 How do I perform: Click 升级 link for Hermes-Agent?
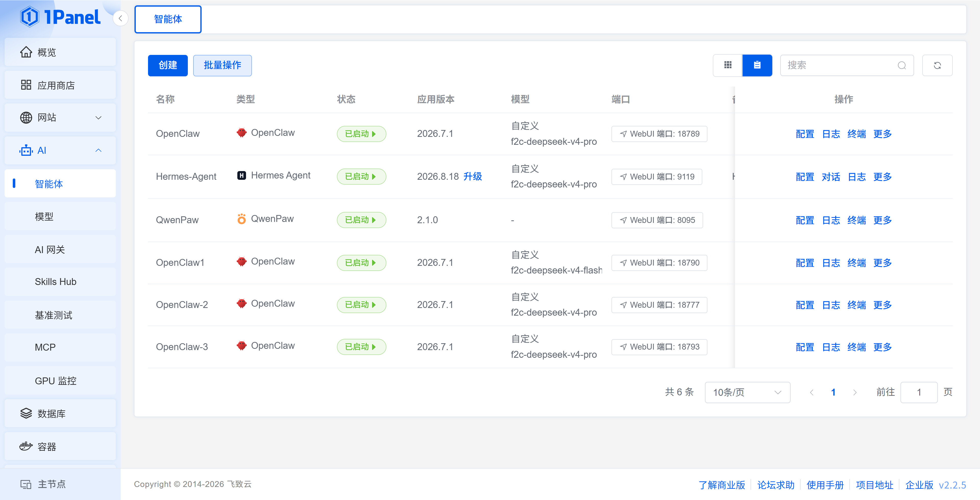[472, 176]
